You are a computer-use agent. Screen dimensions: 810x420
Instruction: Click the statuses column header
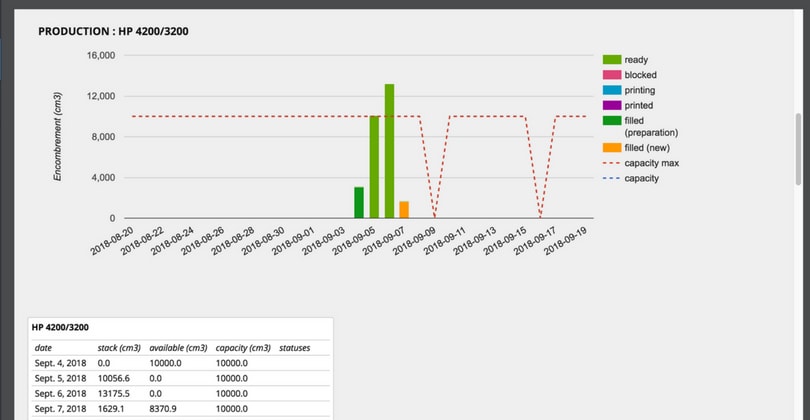pyautogui.click(x=294, y=348)
